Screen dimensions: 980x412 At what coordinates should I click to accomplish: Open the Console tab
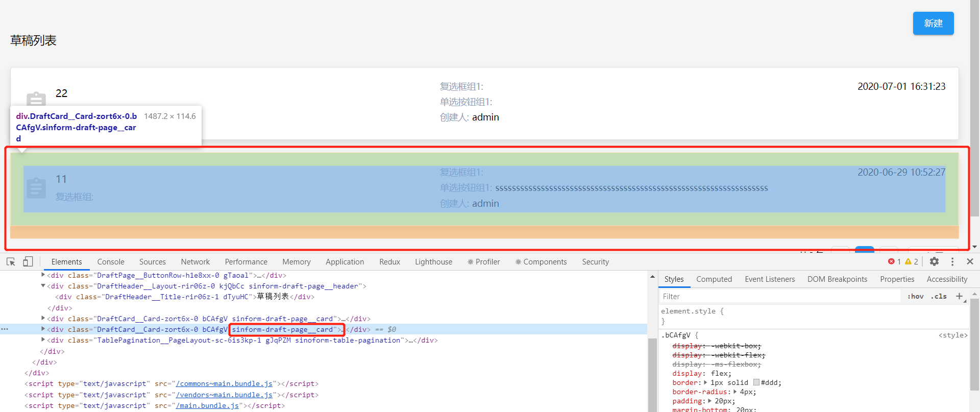tap(111, 262)
